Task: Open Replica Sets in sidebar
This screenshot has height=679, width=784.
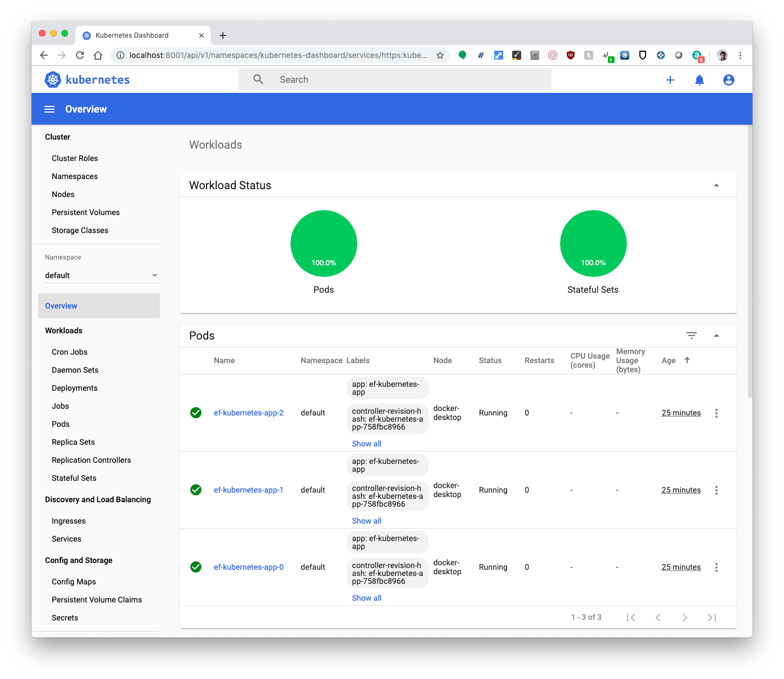Action: tap(73, 442)
